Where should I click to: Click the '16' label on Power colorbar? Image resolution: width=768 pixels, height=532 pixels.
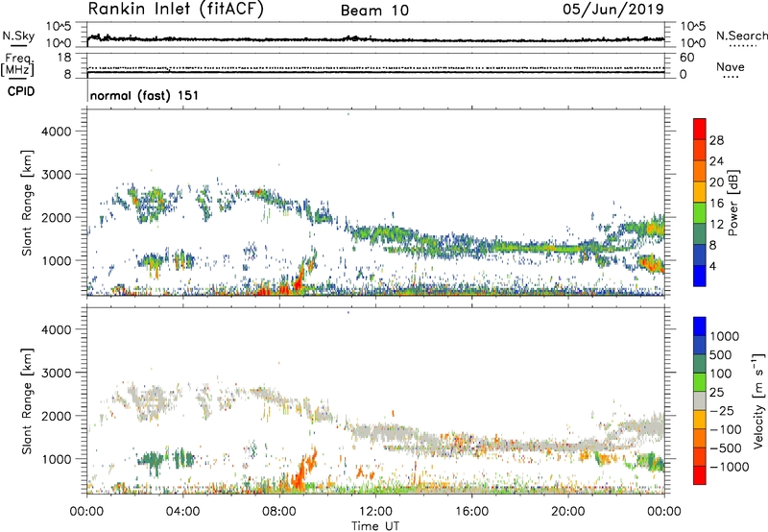point(716,204)
